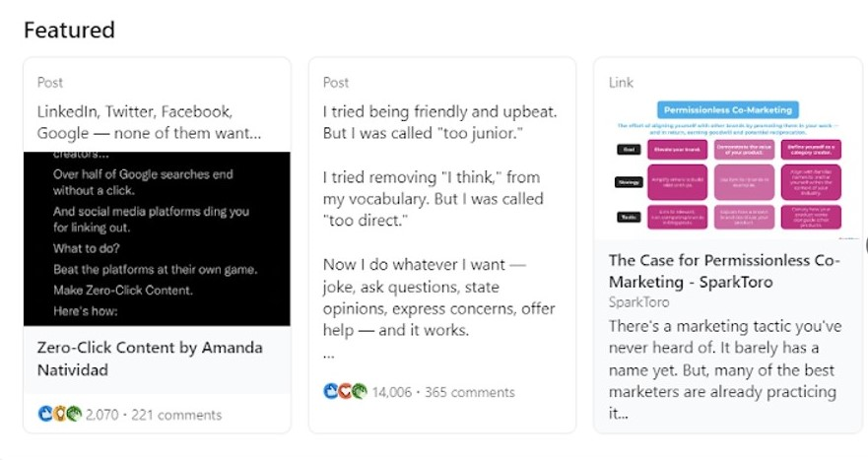View the 14,006 reactions count
This screenshot has width=868, height=460.
click(392, 392)
